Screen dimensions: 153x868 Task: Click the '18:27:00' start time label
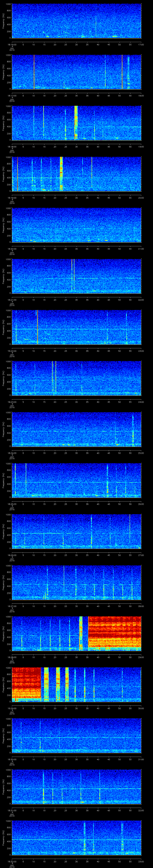(x=12, y=606)
